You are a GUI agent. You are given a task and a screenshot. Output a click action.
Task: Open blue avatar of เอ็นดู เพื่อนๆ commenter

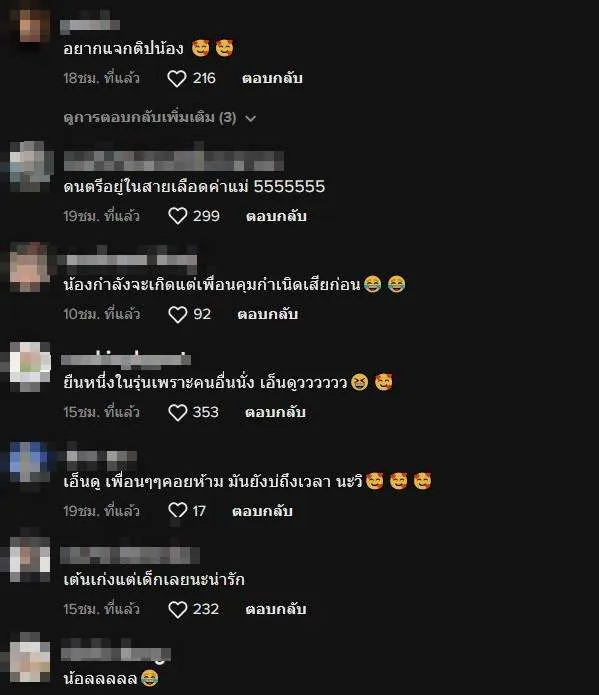click(30, 464)
